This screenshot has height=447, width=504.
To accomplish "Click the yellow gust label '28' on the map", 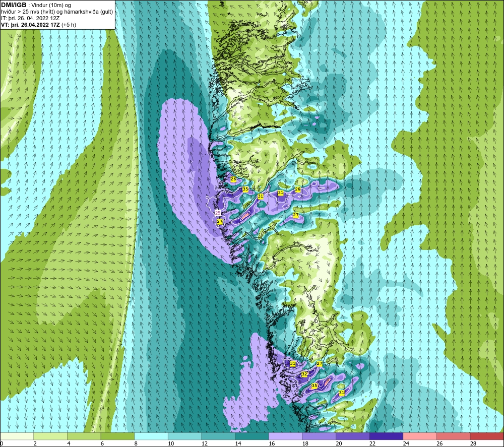I will click(x=298, y=189).
